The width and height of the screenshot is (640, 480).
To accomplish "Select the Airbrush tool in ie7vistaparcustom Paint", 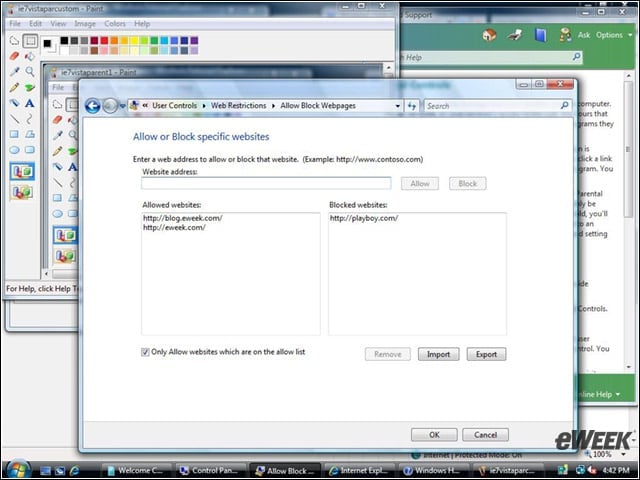I will tap(14, 103).
